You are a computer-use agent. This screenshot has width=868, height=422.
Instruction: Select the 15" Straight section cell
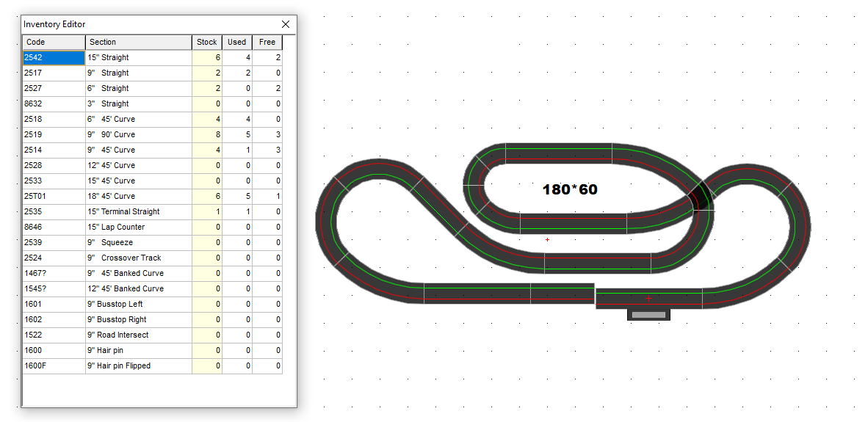coord(139,57)
